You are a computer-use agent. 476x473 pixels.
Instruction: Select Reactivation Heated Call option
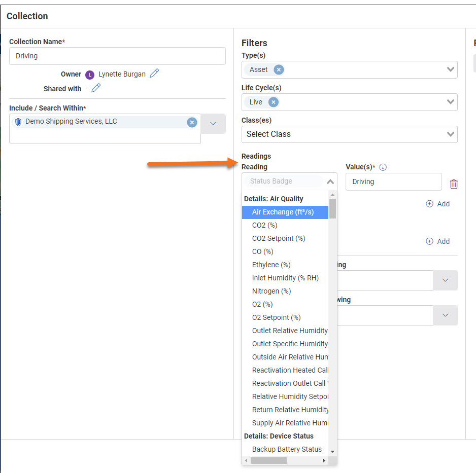pyautogui.click(x=285, y=370)
